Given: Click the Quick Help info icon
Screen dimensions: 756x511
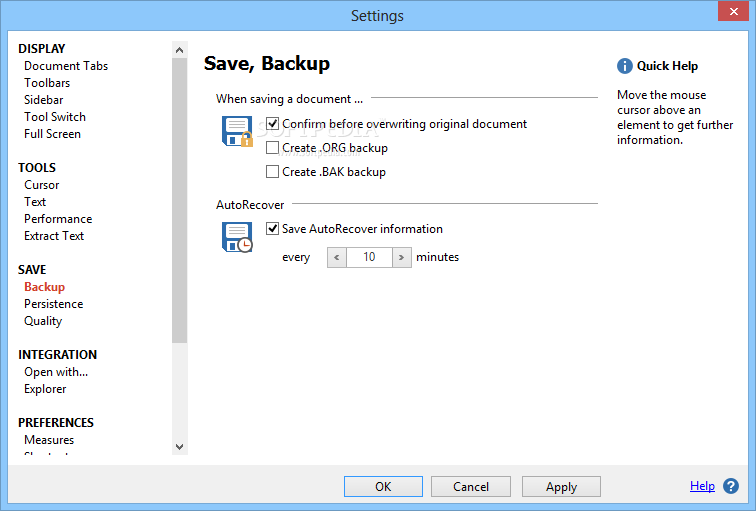Looking at the screenshot, I should (625, 66).
